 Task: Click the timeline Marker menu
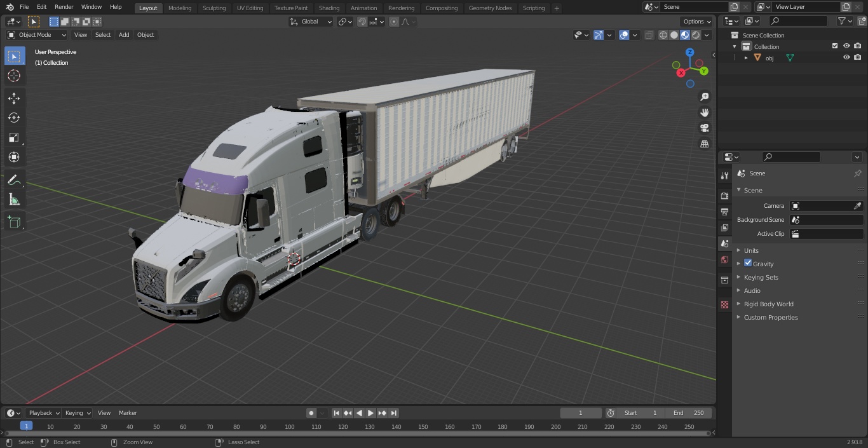(x=128, y=413)
